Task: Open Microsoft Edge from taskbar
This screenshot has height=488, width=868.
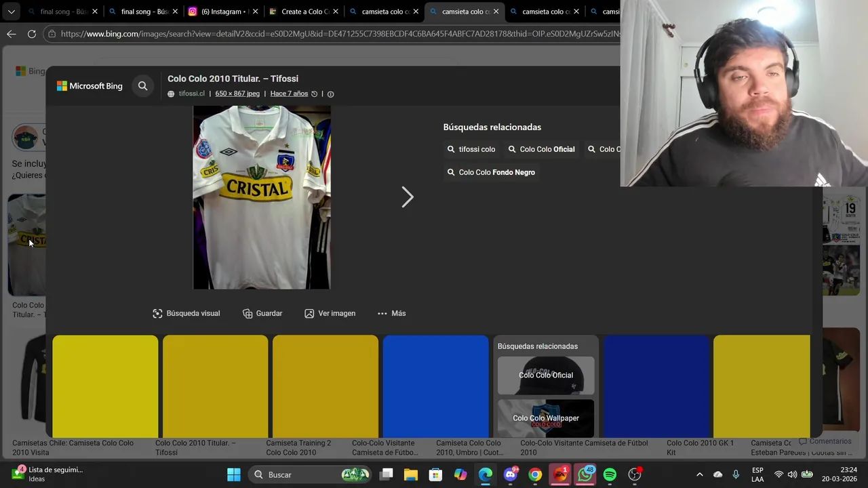Action: pos(486,474)
